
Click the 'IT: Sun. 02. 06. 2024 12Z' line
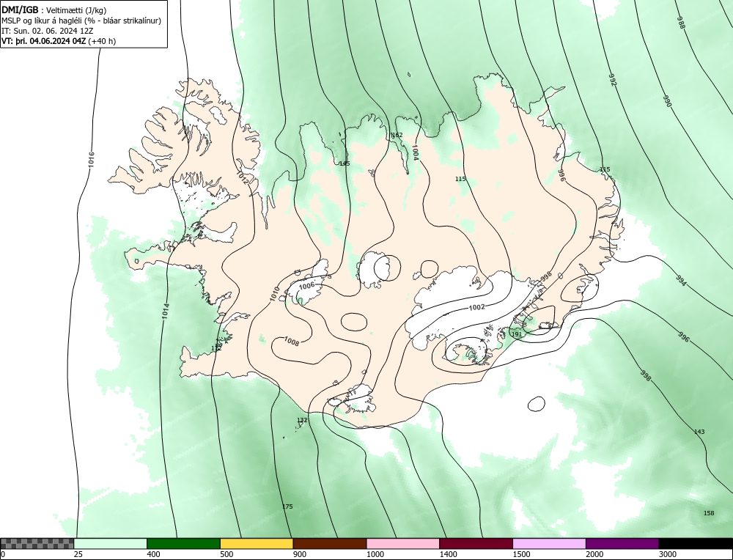point(47,31)
